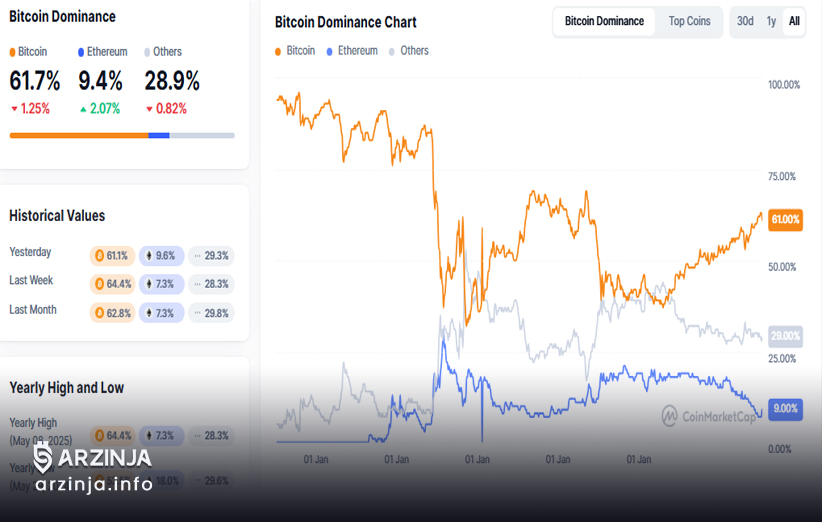
Task: Select the 30d time range
Action: point(745,21)
